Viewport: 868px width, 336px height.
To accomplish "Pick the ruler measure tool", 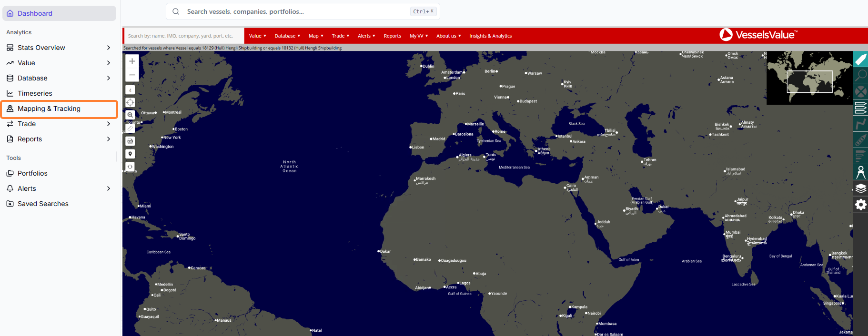I will click(x=130, y=128).
